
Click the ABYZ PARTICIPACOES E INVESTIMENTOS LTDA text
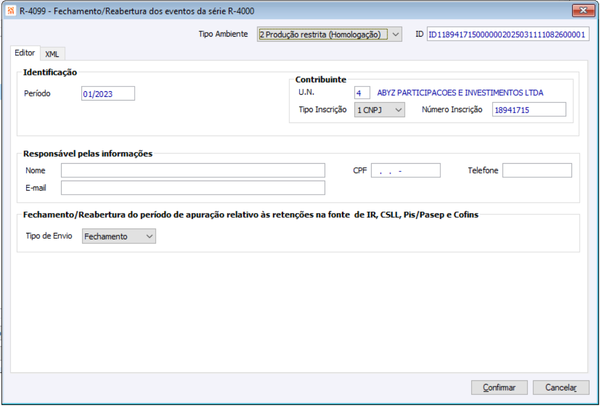click(x=460, y=93)
